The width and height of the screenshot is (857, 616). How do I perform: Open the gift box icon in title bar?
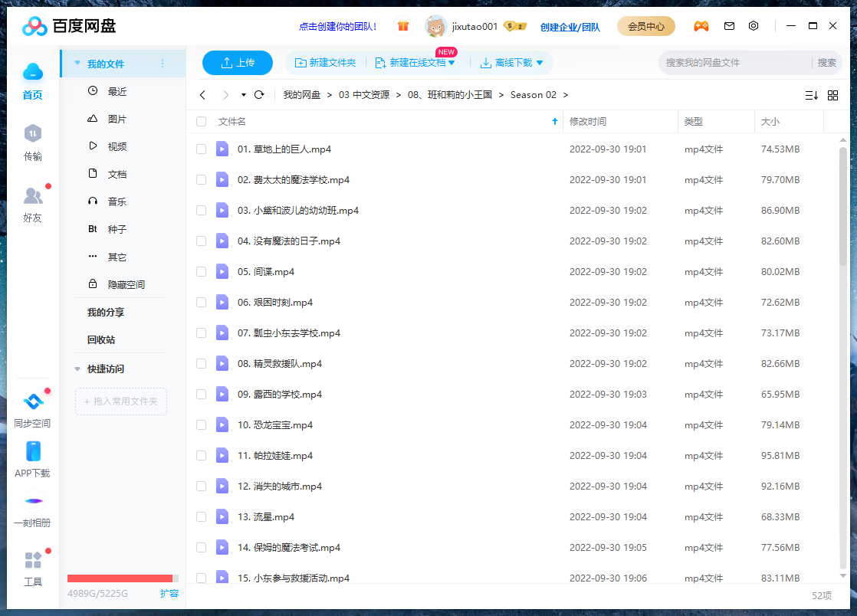pyautogui.click(x=403, y=26)
